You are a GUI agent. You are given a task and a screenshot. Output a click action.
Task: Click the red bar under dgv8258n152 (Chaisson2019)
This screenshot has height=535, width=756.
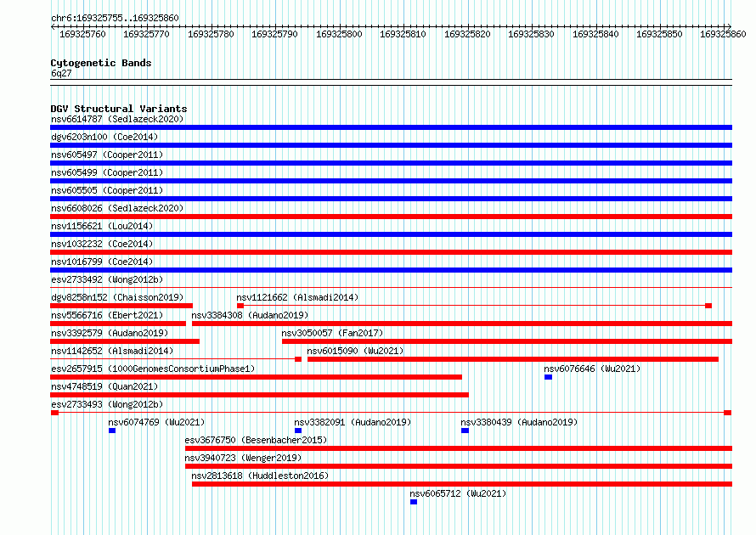point(121,306)
